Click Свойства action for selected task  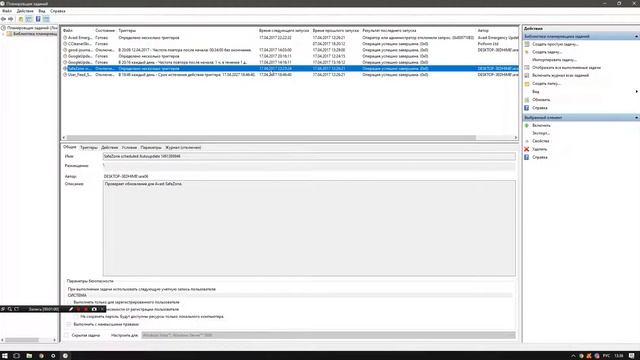coord(540,141)
